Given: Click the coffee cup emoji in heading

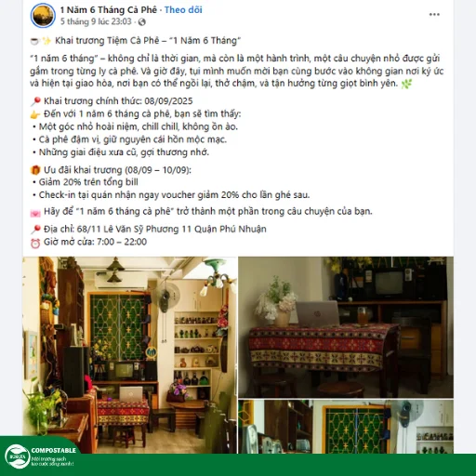Looking at the screenshot, I should click(34, 41).
